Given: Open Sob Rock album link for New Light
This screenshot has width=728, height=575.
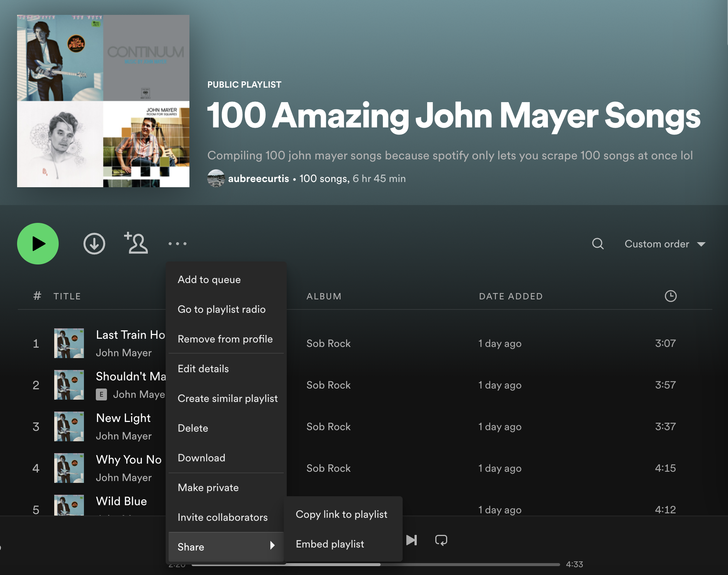Looking at the screenshot, I should click(x=328, y=427).
